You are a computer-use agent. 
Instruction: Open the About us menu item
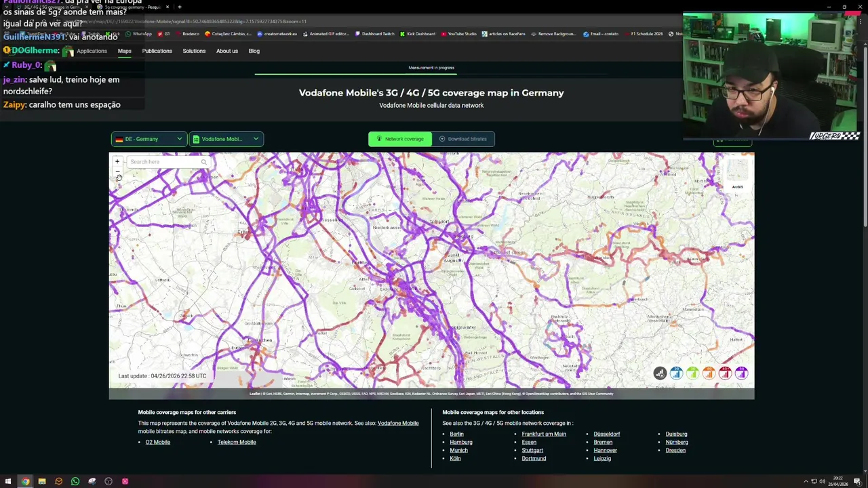click(x=227, y=51)
